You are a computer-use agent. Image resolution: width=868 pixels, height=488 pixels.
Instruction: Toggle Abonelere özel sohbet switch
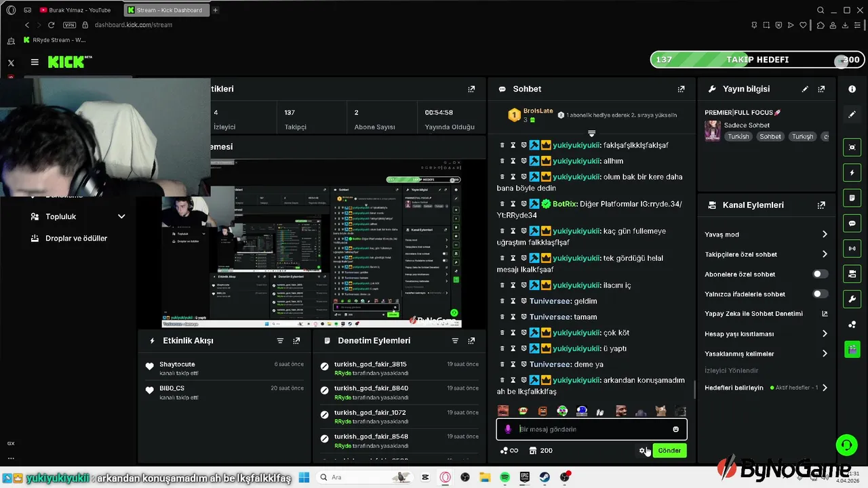820,274
